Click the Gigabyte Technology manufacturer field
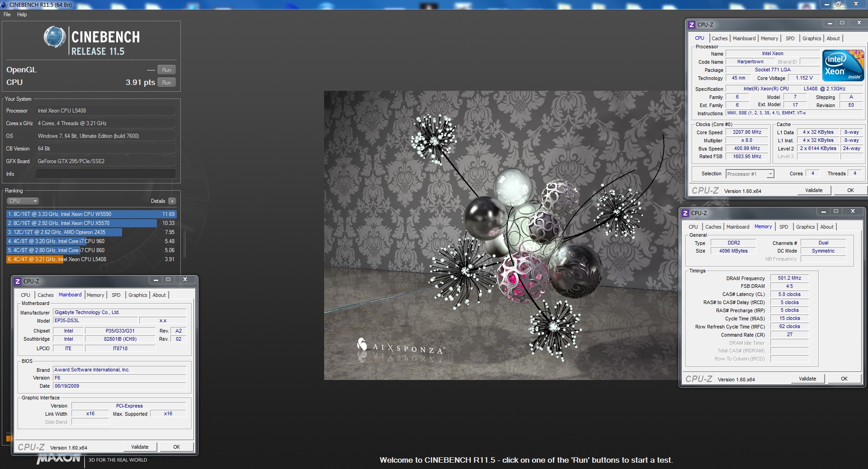 (119, 313)
